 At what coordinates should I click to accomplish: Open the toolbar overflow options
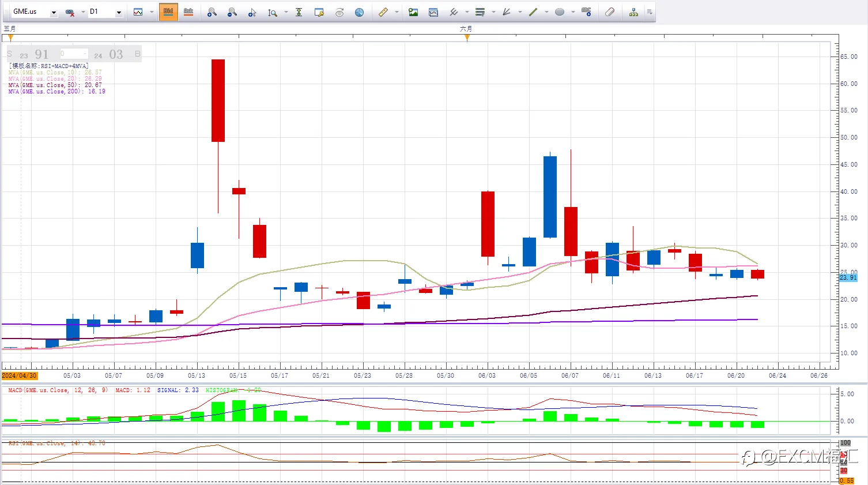coord(650,12)
